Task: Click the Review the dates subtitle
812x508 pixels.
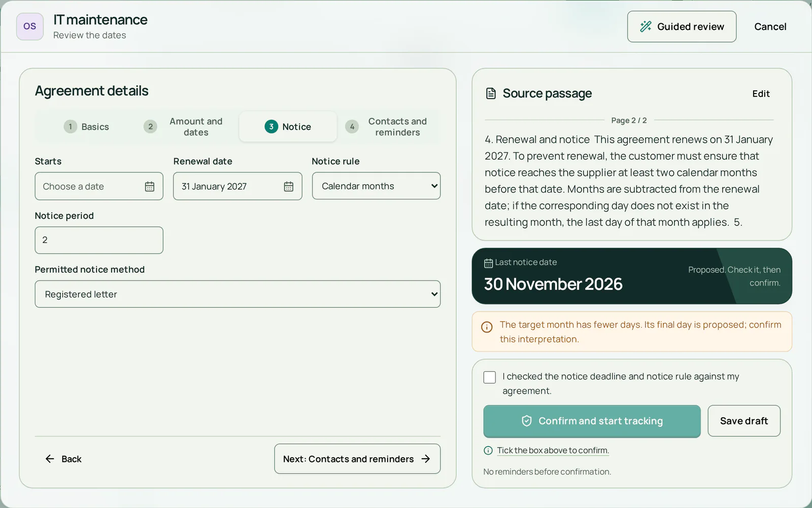Action: point(89,36)
